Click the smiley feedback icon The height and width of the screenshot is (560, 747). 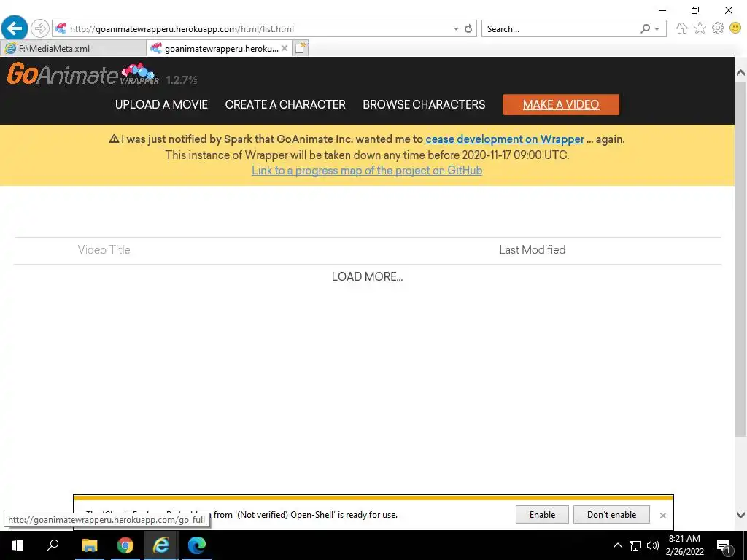[x=735, y=28]
